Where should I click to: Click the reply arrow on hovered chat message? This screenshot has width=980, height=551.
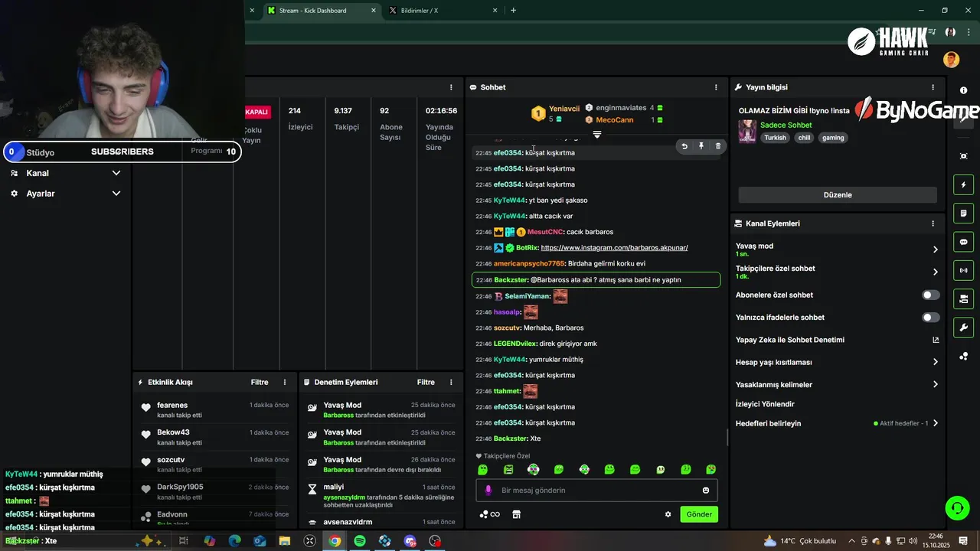click(x=684, y=146)
